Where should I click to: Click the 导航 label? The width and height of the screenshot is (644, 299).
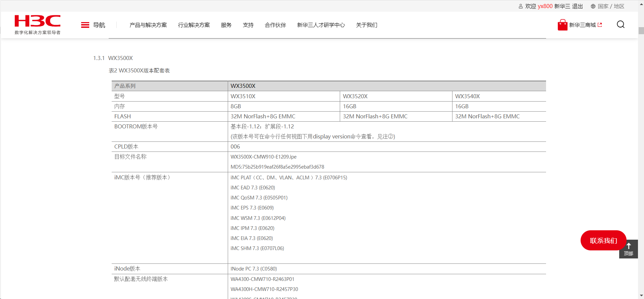click(x=99, y=25)
